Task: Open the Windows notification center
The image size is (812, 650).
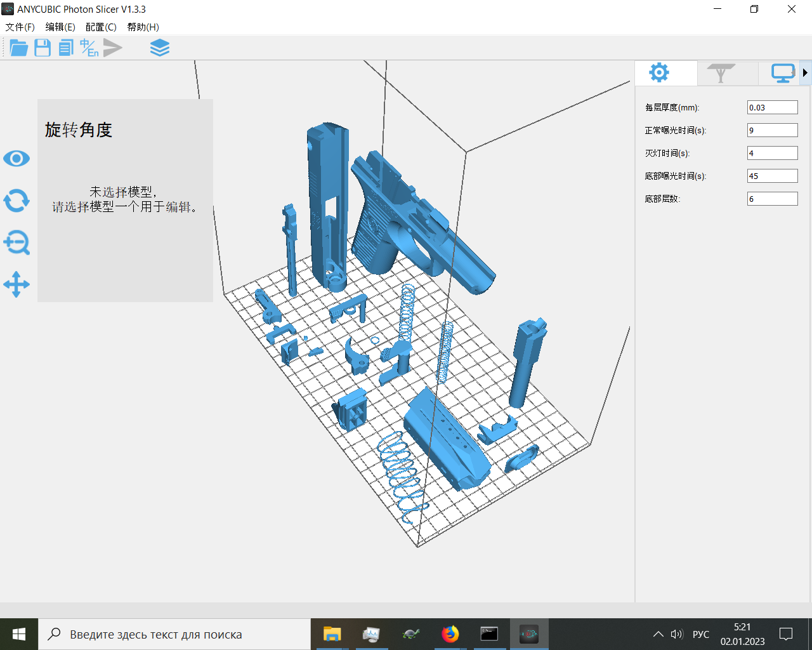Action: pos(786,634)
